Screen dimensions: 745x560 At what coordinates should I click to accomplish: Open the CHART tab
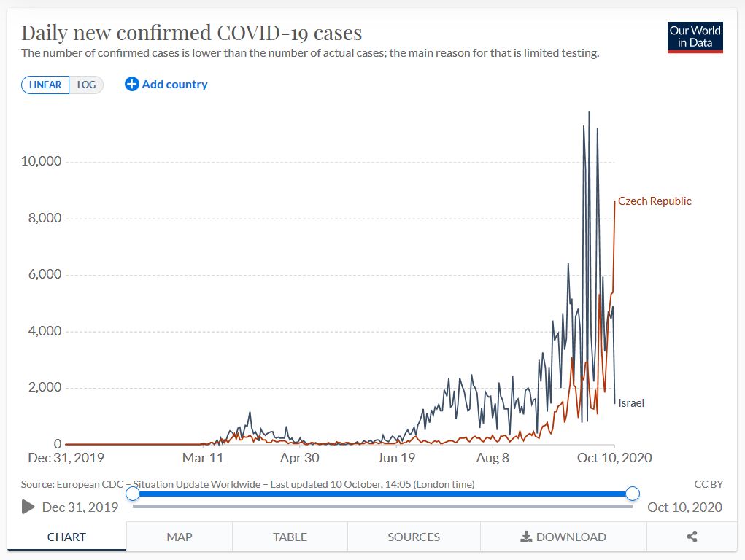(x=66, y=537)
